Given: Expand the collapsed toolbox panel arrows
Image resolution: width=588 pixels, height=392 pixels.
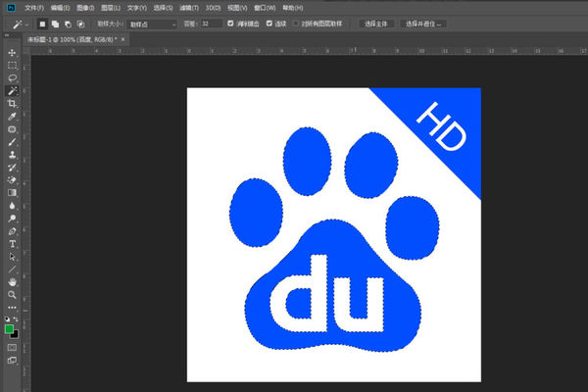Looking at the screenshot, I should tap(7, 35).
